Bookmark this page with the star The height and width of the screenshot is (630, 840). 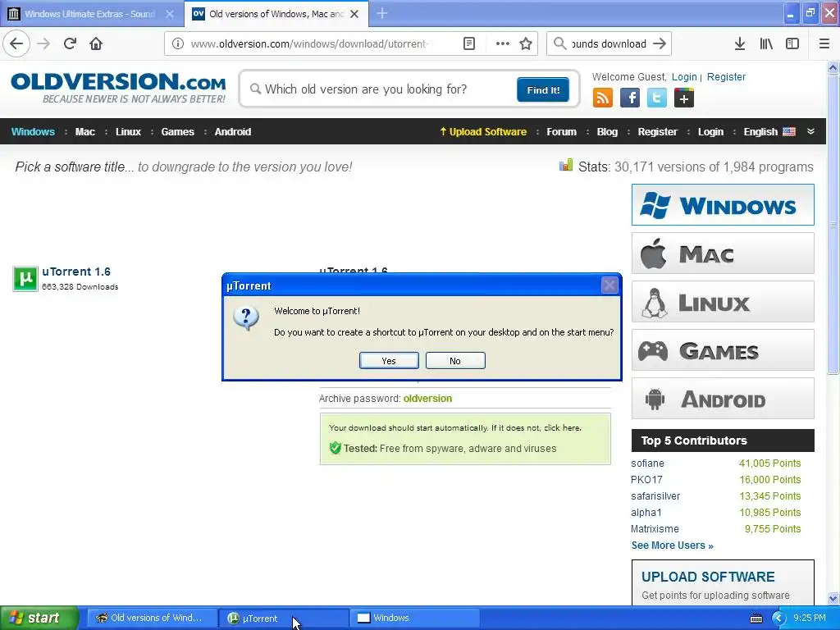[526, 43]
